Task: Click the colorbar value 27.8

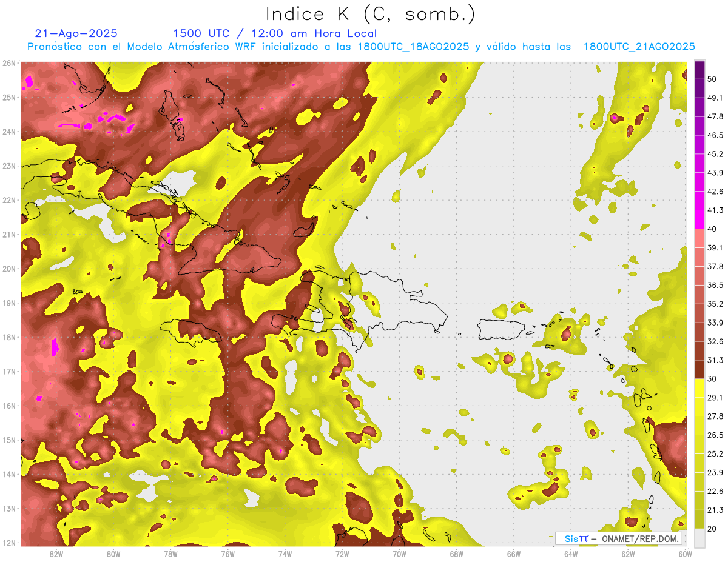Action: [x=715, y=416]
